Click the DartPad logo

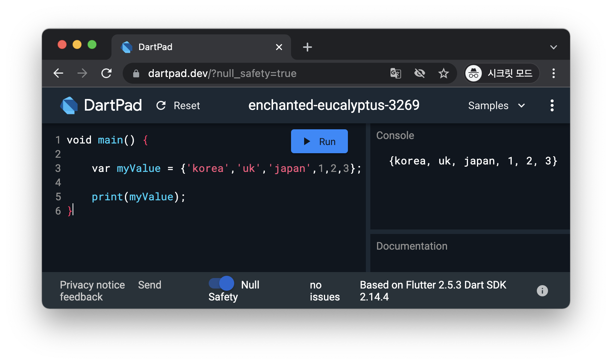101,105
